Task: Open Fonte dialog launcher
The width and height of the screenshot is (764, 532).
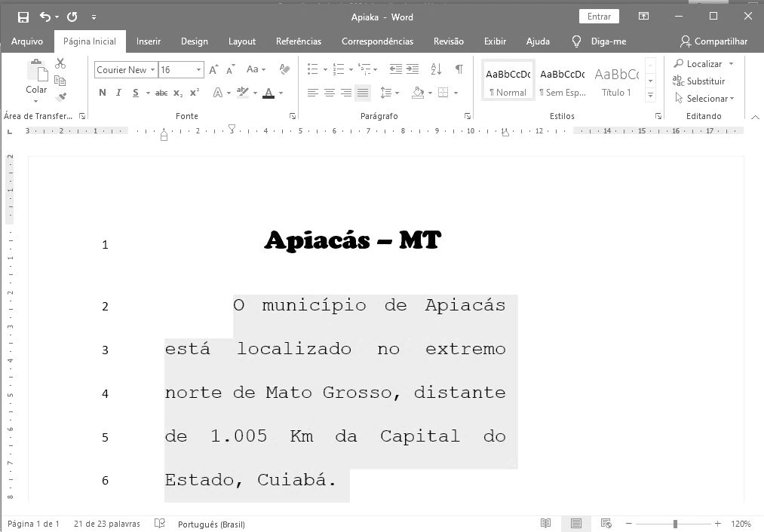Action: pos(293,116)
